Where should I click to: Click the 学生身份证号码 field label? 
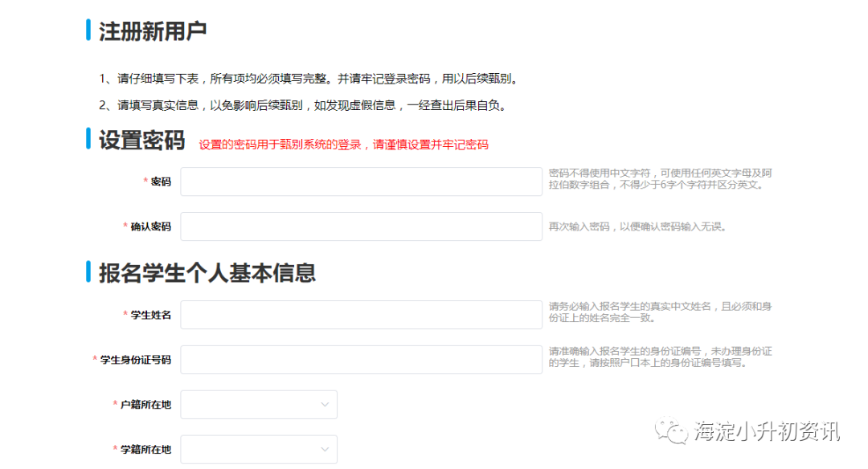(x=136, y=360)
